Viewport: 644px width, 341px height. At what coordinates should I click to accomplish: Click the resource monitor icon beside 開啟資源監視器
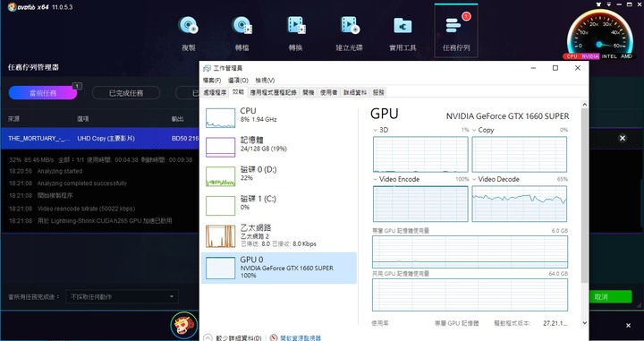274,337
